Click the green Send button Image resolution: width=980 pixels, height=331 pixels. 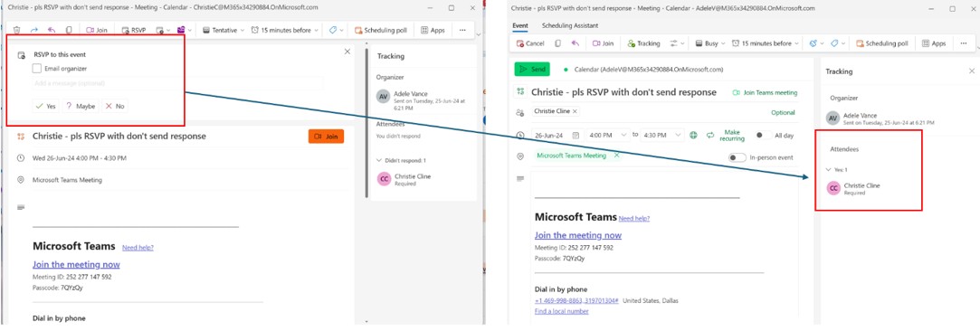(x=532, y=70)
